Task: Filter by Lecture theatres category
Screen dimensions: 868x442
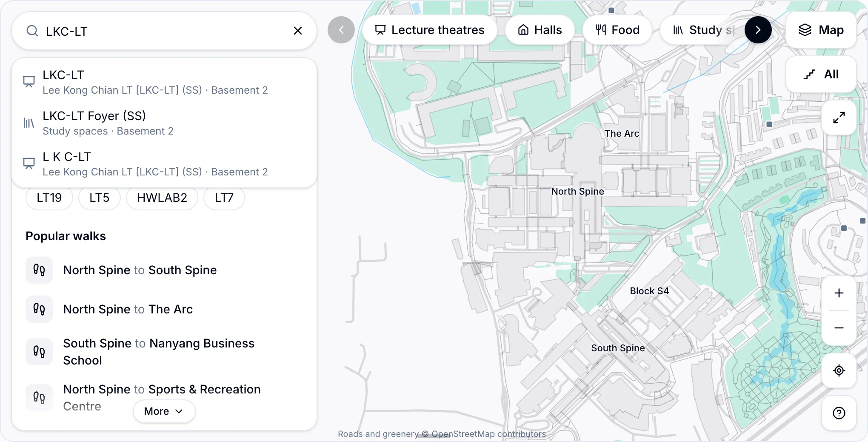Action: click(430, 30)
